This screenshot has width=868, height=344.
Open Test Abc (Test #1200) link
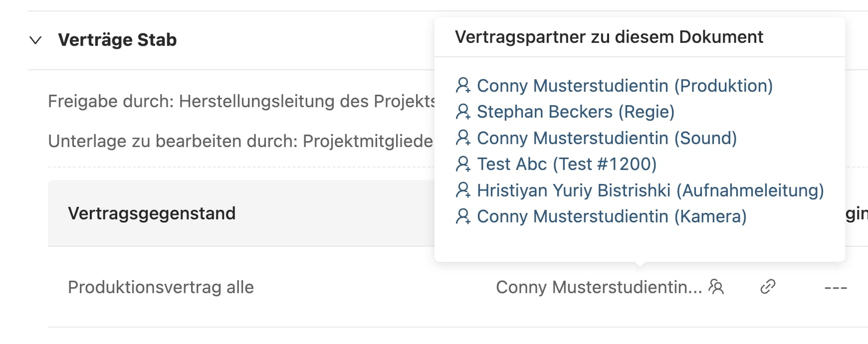pos(567,164)
